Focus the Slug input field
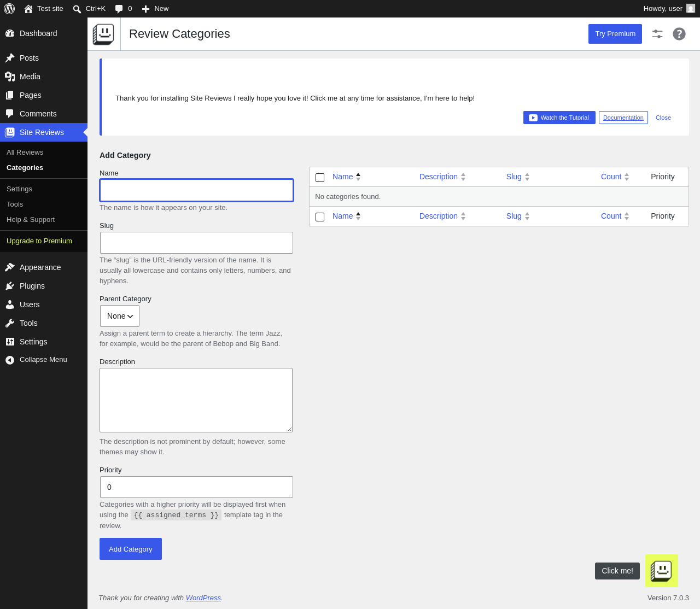700x609 pixels. coord(197,243)
